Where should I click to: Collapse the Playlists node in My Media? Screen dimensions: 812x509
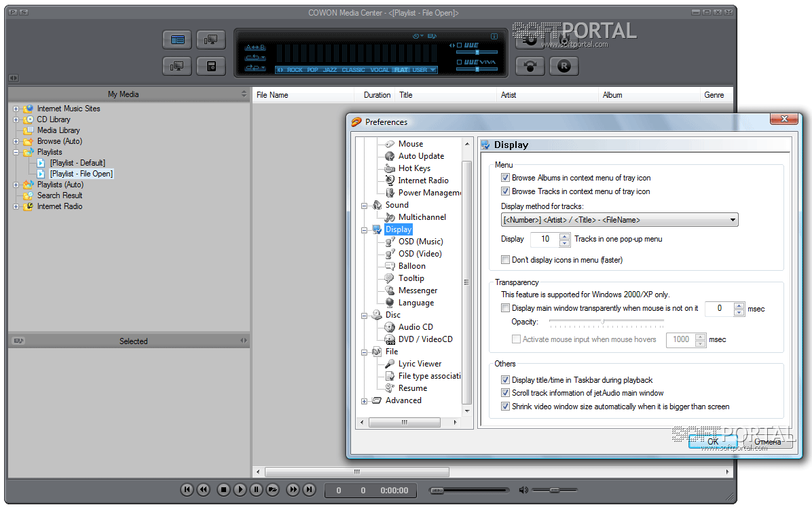(x=16, y=152)
